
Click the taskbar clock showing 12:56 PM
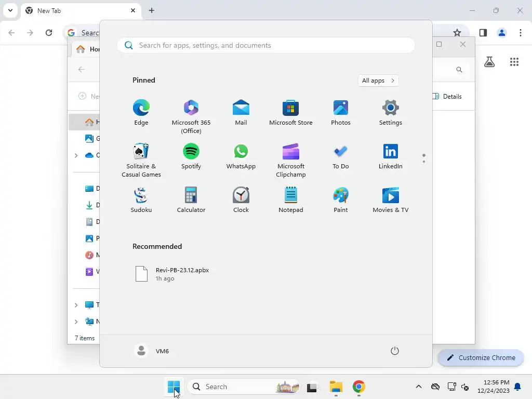[x=494, y=387]
